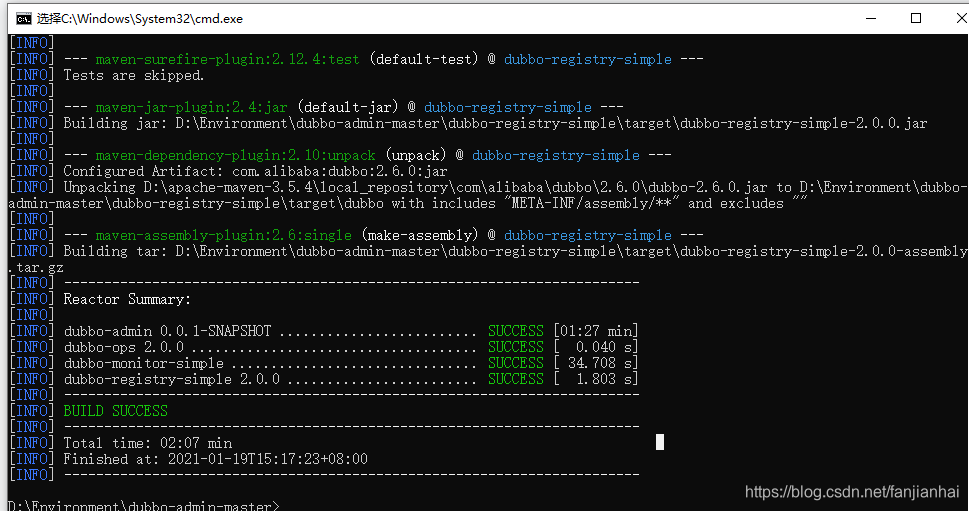This screenshot has width=969, height=511.
Task: Maximize the cmd.exe window
Action: click(x=916, y=19)
